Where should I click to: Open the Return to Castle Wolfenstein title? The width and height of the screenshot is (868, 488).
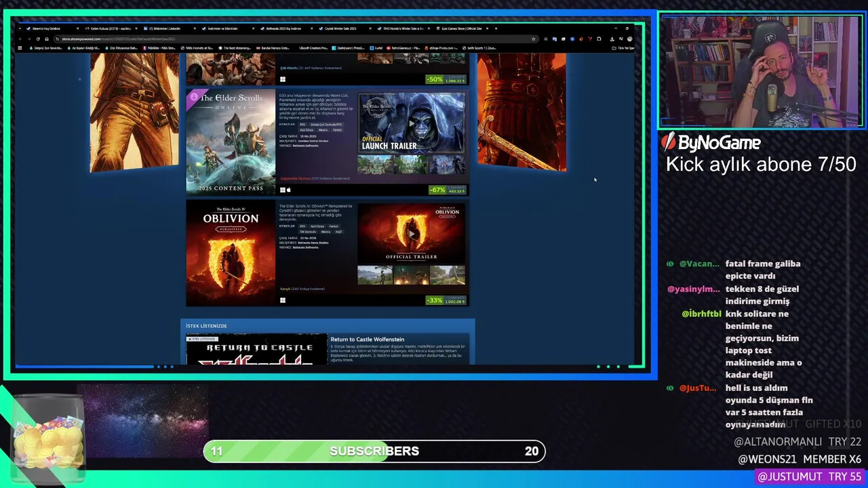tap(367, 339)
